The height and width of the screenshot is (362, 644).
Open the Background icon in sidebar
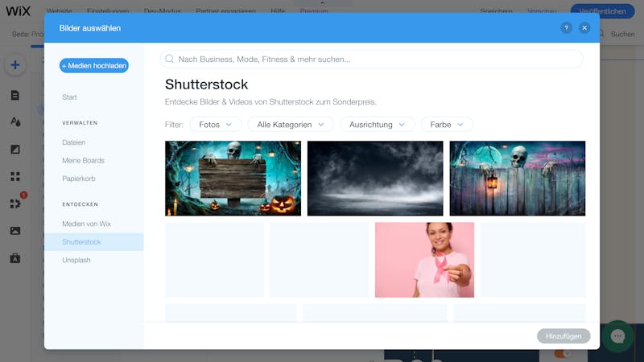[x=15, y=150]
